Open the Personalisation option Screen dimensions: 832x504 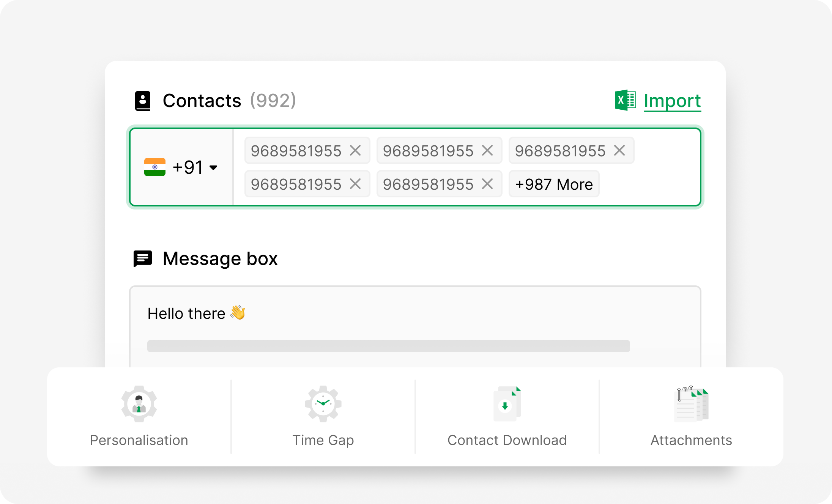click(139, 440)
